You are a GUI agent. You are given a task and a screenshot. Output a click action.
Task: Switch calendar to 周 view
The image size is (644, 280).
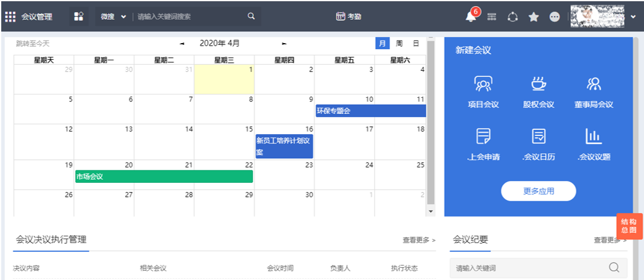[399, 44]
